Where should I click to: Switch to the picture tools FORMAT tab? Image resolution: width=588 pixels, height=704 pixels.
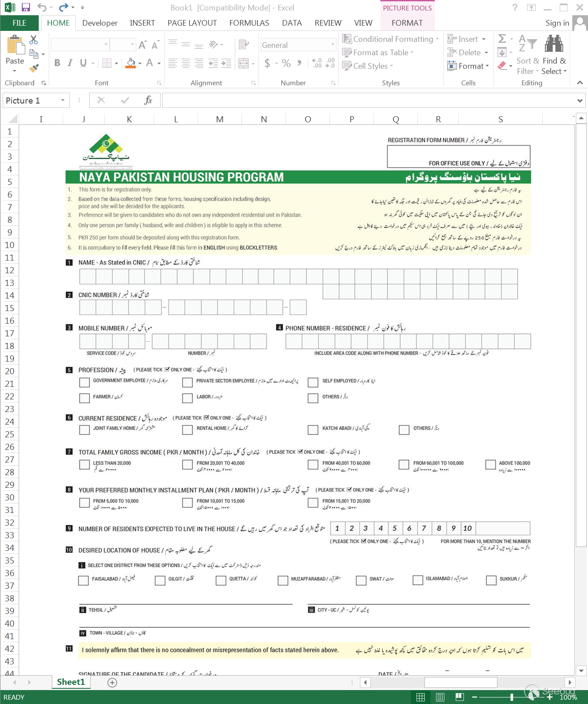407,23
